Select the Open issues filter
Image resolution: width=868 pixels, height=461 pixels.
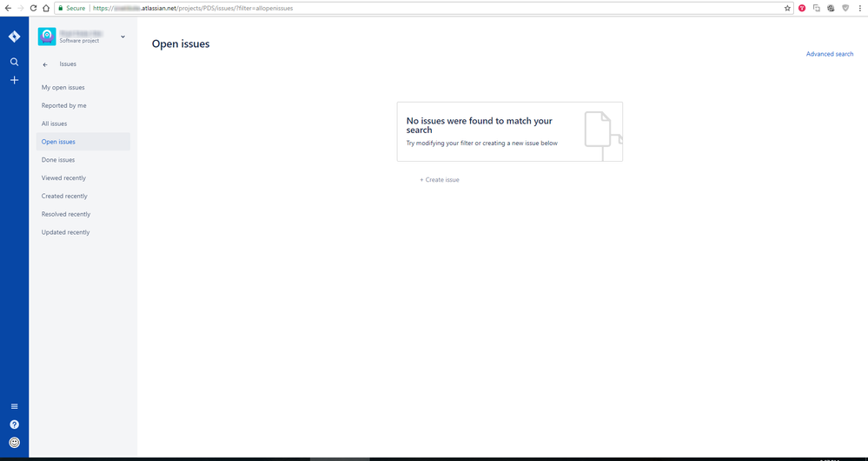pos(83,142)
